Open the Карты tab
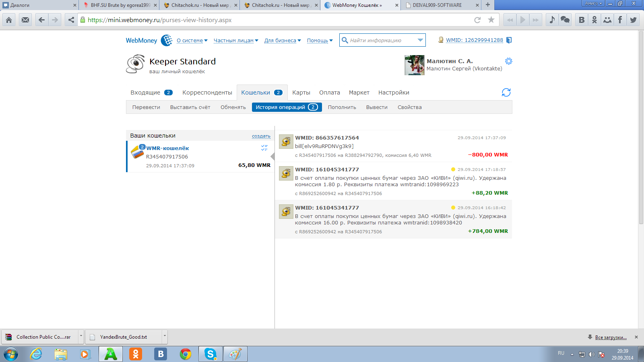 click(x=301, y=93)
